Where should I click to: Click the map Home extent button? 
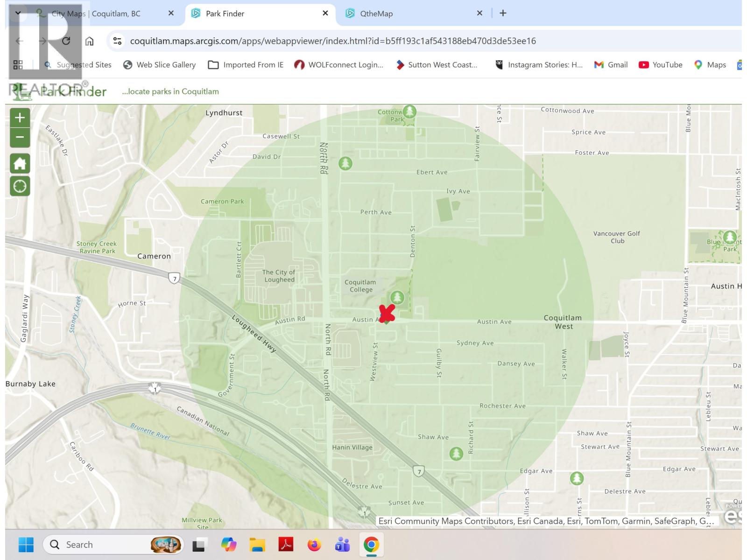(x=20, y=164)
